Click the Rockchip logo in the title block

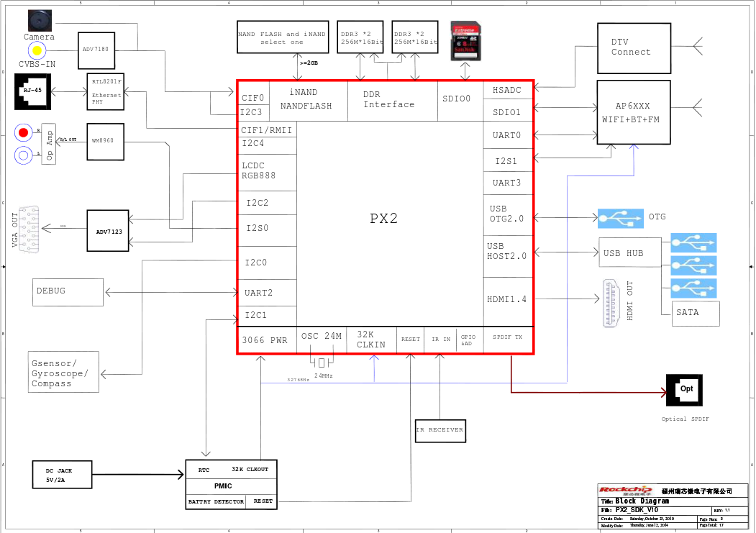(x=625, y=490)
